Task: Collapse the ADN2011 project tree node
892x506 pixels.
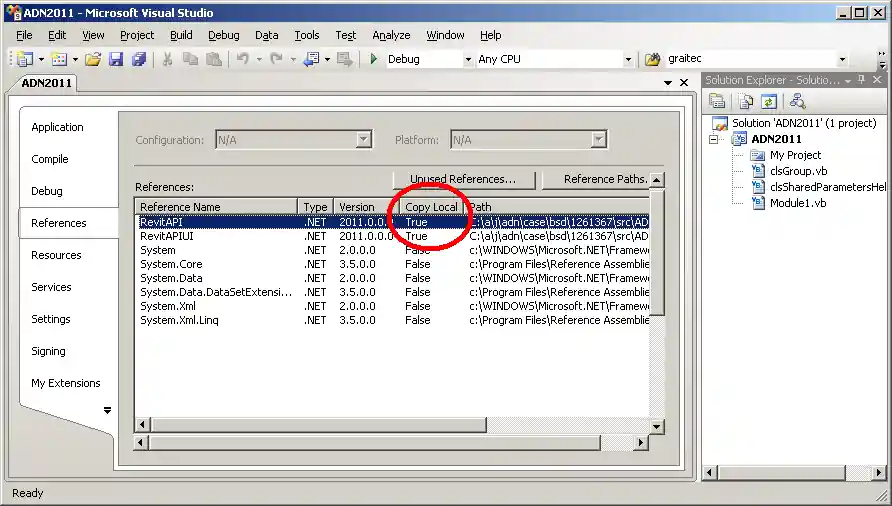Action: tap(715, 139)
